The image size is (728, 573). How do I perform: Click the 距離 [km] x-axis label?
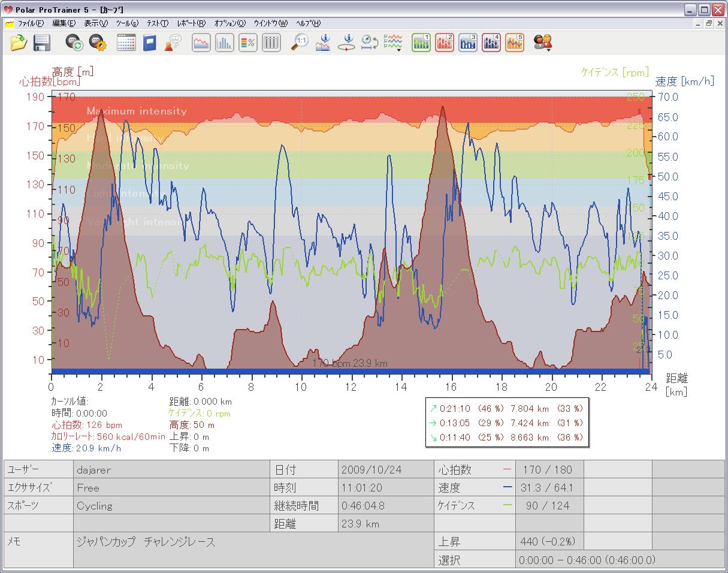pos(677,385)
